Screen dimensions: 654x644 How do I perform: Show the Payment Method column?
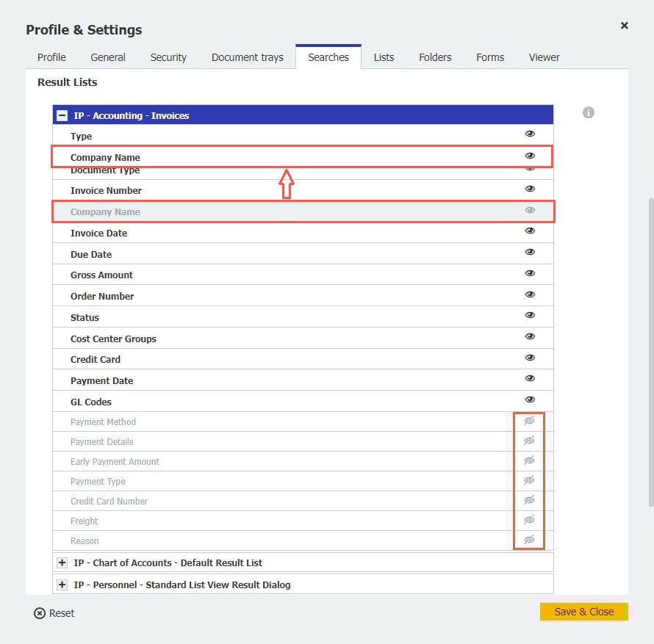click(529, 421)
